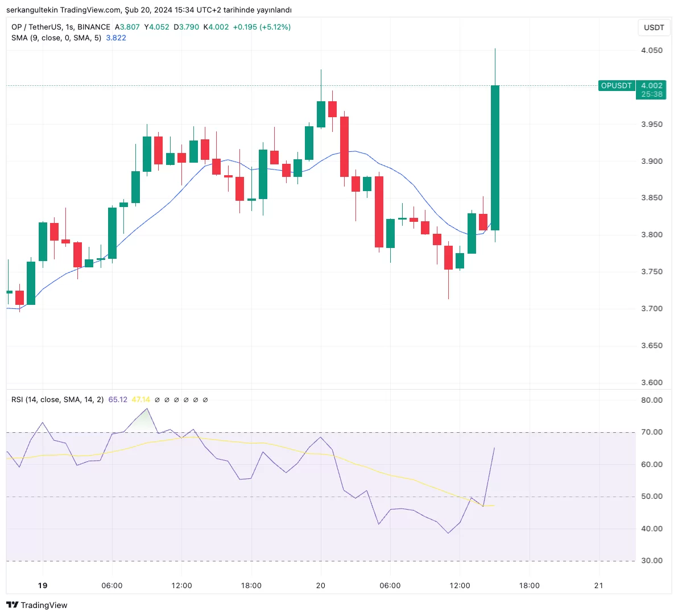Screen dimensions: 678x616
Task: Click the purple RSI value 65.12
Action: pyautogui.click(x=118, y=400)
